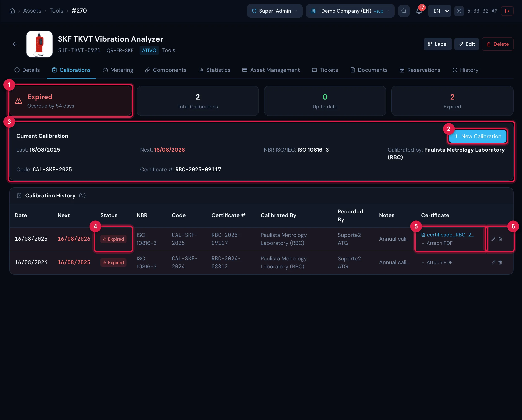522x420 pixels.
Task: Navigate to Tools breadcrumb
Action: 56,11
